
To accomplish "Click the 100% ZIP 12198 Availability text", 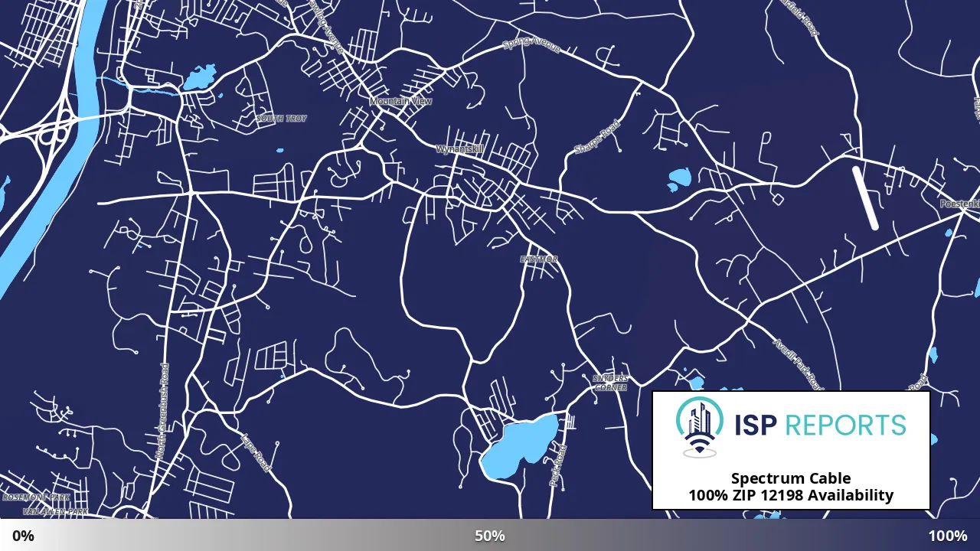I will point(791,495).
